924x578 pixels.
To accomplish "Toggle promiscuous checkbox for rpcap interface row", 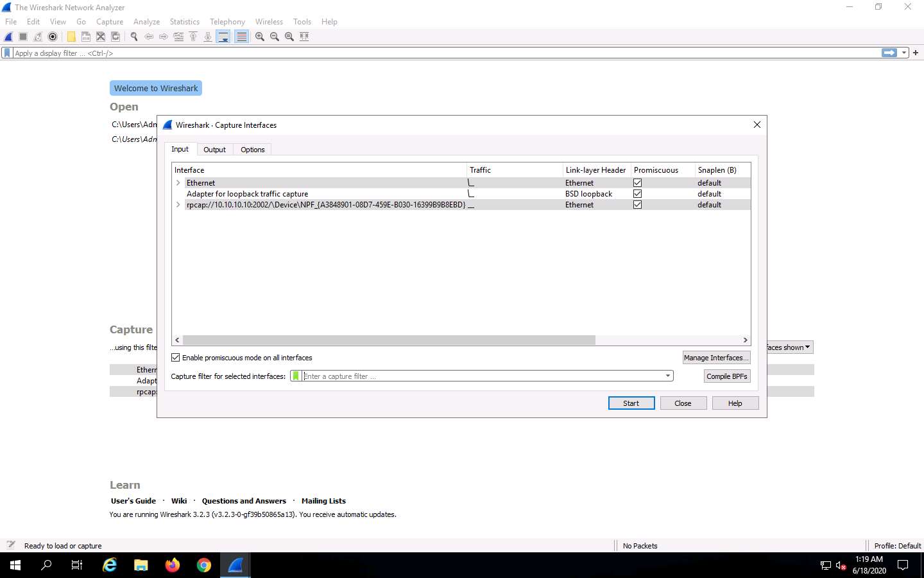I will coord(637,205).
